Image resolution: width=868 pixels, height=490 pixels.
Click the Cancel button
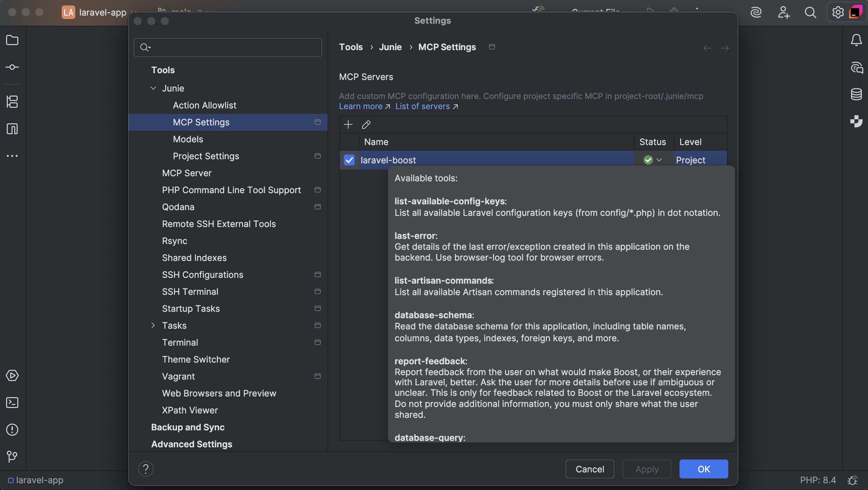(590, 469)
